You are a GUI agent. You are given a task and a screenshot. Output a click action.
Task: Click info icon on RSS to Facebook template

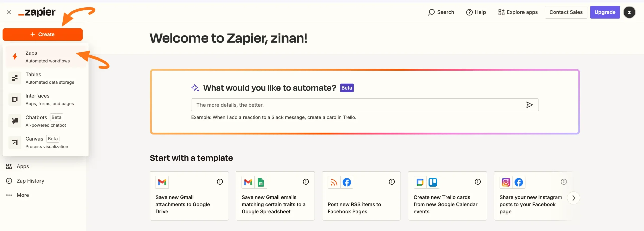click(392, 182)
